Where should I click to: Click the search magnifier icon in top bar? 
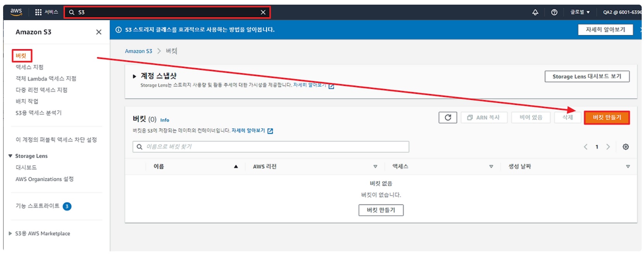[x=72, y=12]
